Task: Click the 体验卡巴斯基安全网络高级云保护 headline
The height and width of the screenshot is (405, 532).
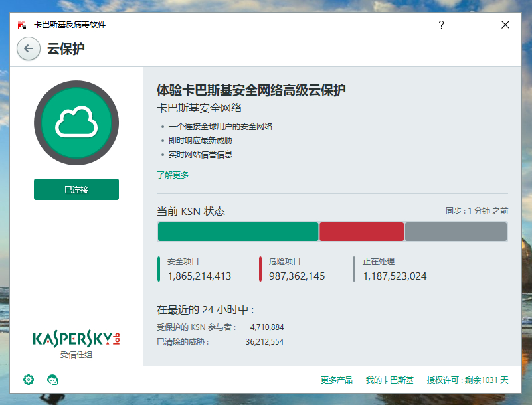Action: point(251,90)
